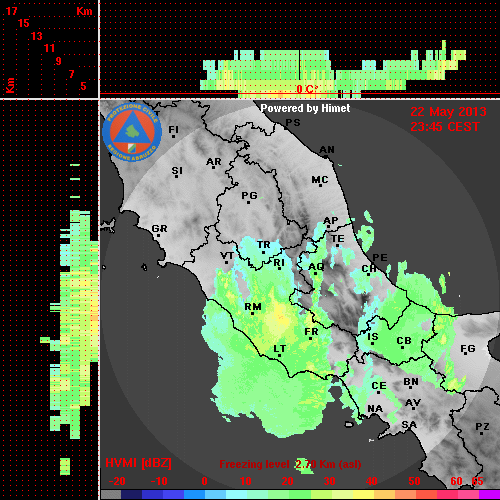This screenshot has width=500, height=500.
Task: Click the Protezione Civile Abruzzo logo
Action: pos(132,133)
